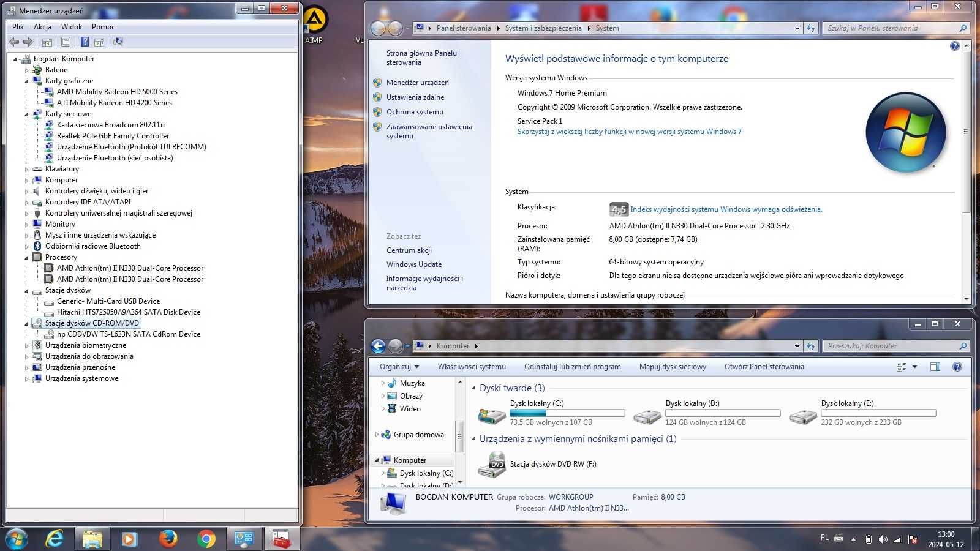This screenshot has width=980, height=551.
Task: Expand the Klawiatury node
Action: point(26,169)
